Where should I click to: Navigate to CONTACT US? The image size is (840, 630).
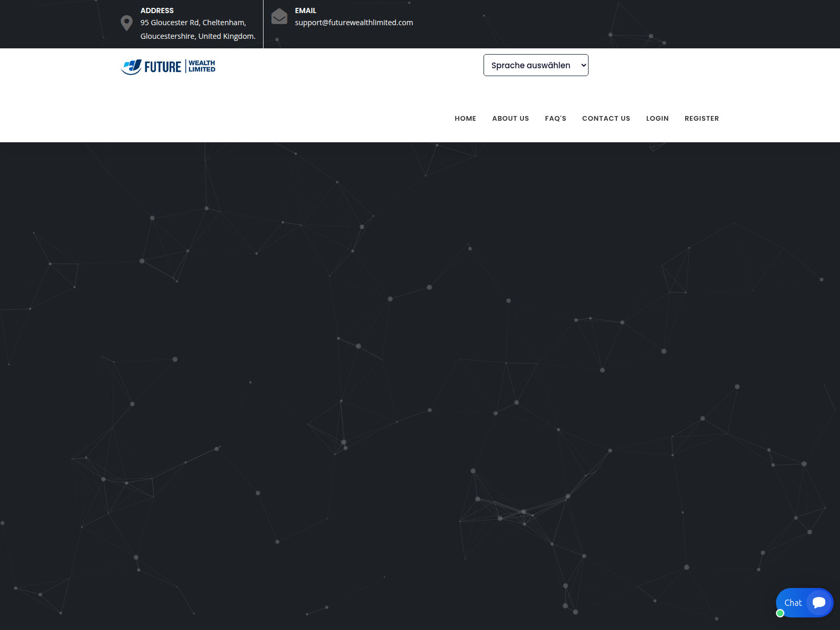(606, 119)
